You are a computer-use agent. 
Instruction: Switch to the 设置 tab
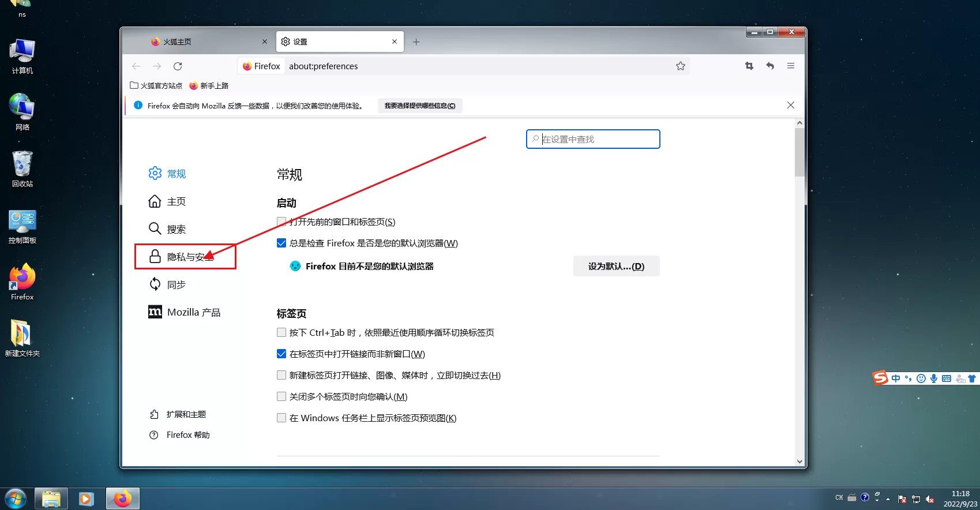point(340,42)
